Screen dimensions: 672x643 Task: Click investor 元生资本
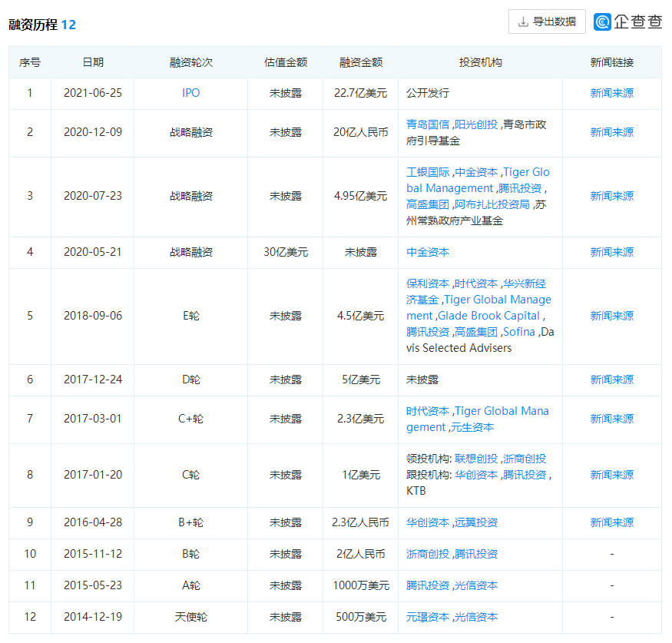coord(472,427)
